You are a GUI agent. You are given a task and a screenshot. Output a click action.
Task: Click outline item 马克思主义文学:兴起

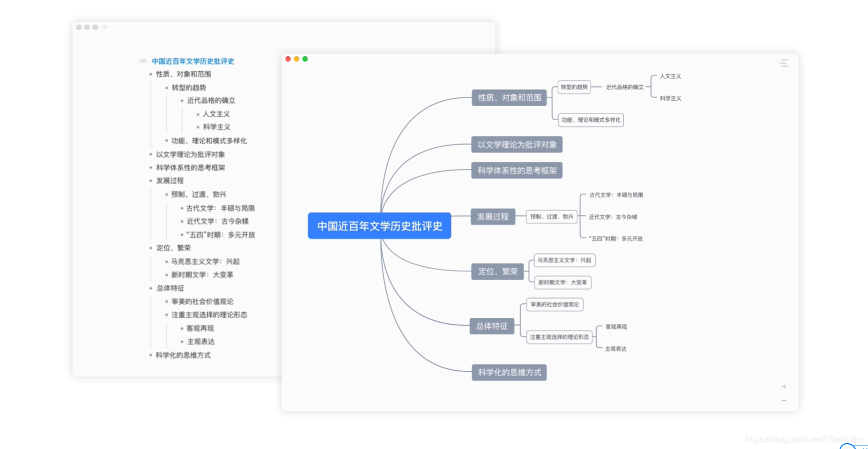tap(205, 261)
